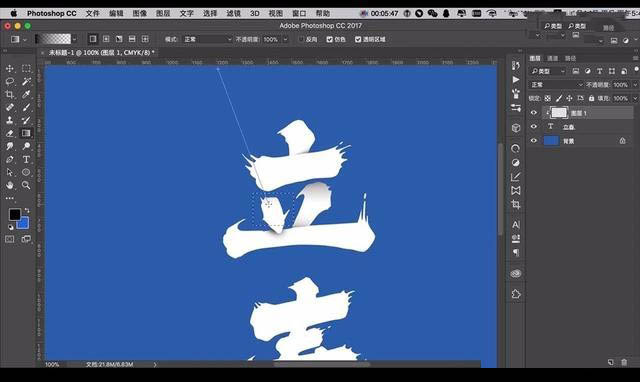Select the Horizontal Type tool

click(26, 159)
